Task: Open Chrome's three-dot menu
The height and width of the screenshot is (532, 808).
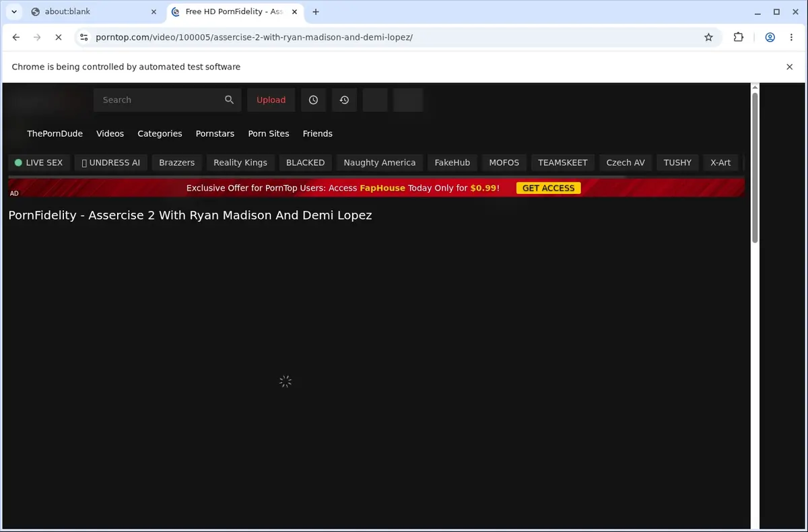Action: [792, 37]
